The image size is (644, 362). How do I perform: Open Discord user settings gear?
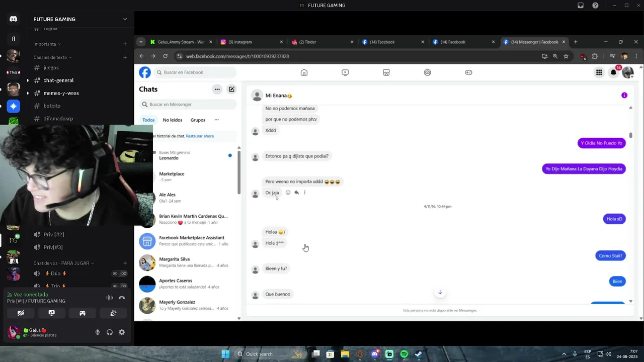pyautogui.click(x=122, y=332)
